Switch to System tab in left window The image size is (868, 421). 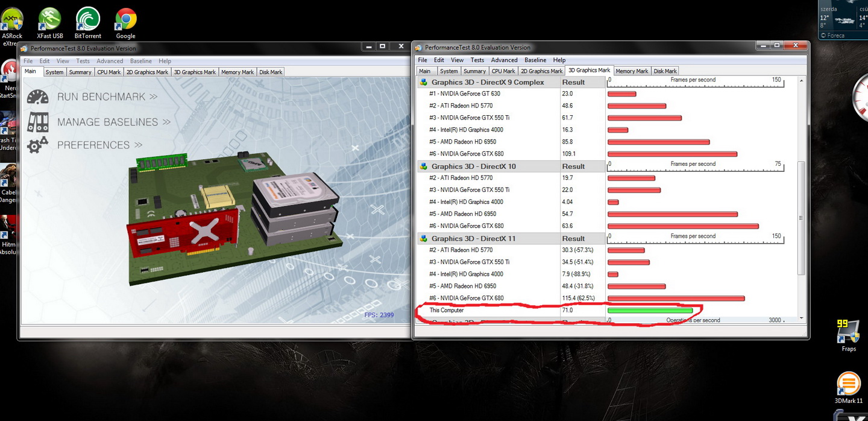[x=54, y=72]
